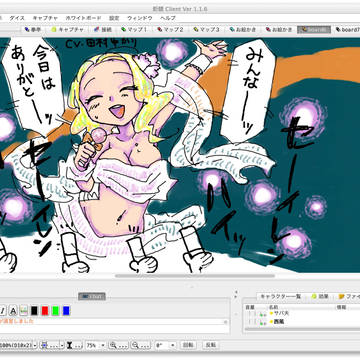The image size is (360, 360).
Task: Switch to the 効果 tab
Action: pos(320,296)
